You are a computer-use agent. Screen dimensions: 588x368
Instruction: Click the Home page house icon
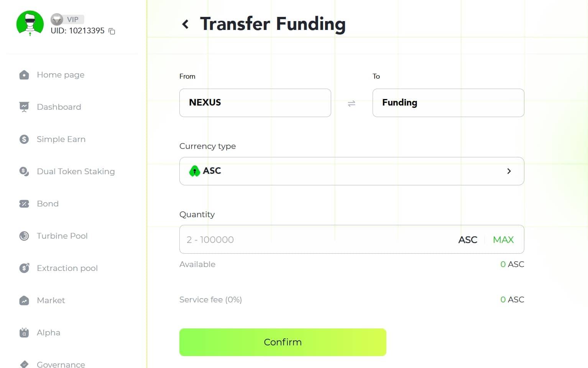coord(24,75)
